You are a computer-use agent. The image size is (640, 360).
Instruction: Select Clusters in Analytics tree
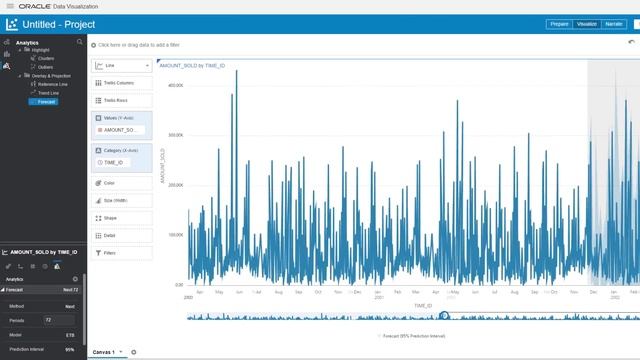coord(46,58)
